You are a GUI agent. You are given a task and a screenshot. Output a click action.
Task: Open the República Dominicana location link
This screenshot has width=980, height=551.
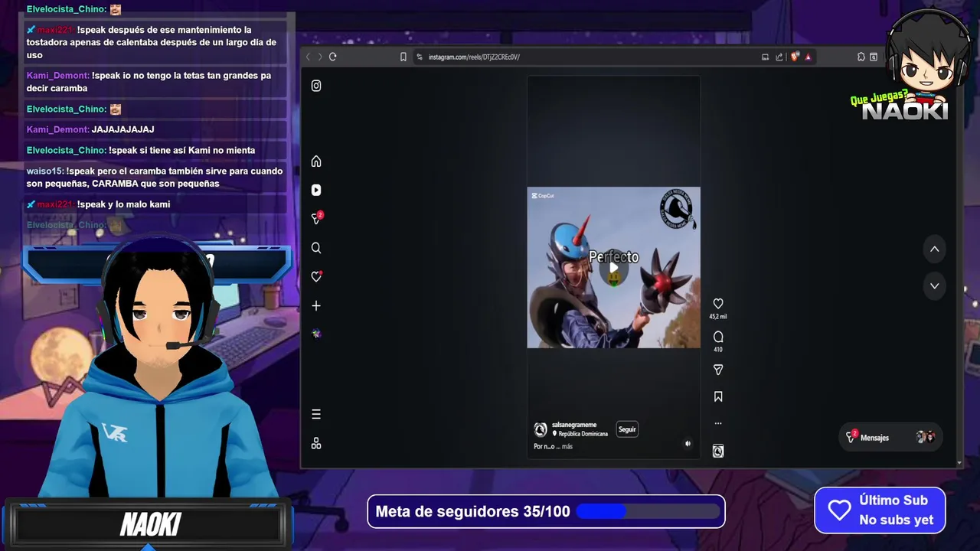point(580,434)
